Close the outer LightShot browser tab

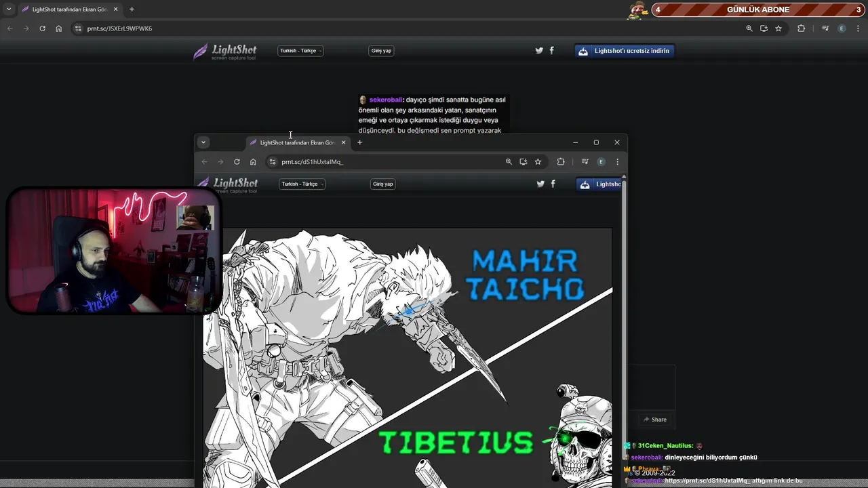[115, 9]
